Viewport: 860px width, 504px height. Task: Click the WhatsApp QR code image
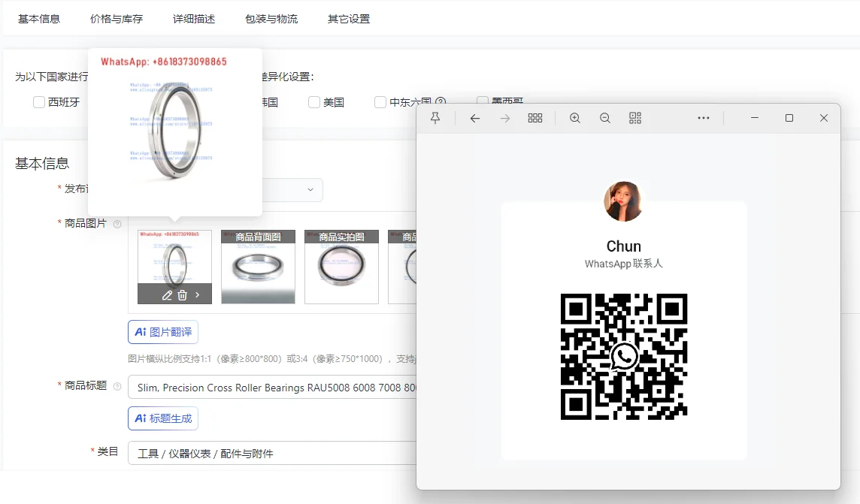coord(624,357)
